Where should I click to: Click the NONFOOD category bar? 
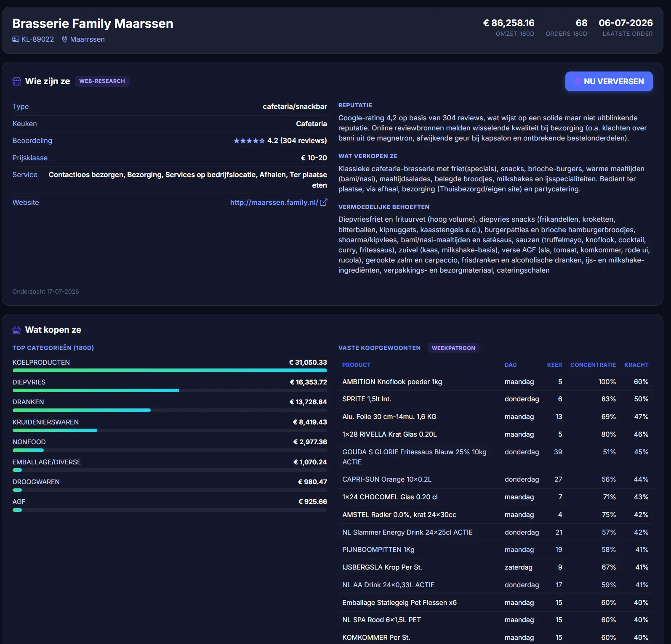(170, 450)
